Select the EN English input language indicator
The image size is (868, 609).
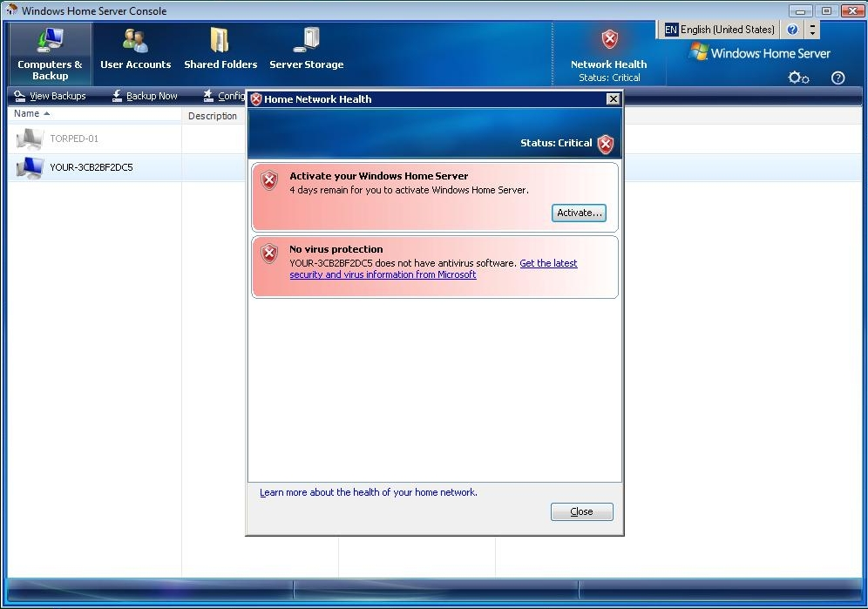[x=719, y=30]
